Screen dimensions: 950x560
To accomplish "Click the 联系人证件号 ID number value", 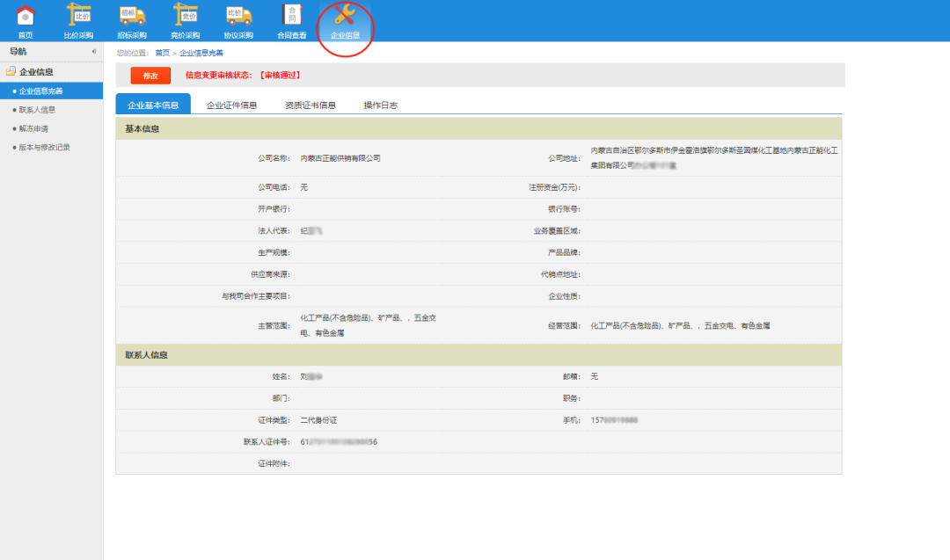I will pos(339,442).
